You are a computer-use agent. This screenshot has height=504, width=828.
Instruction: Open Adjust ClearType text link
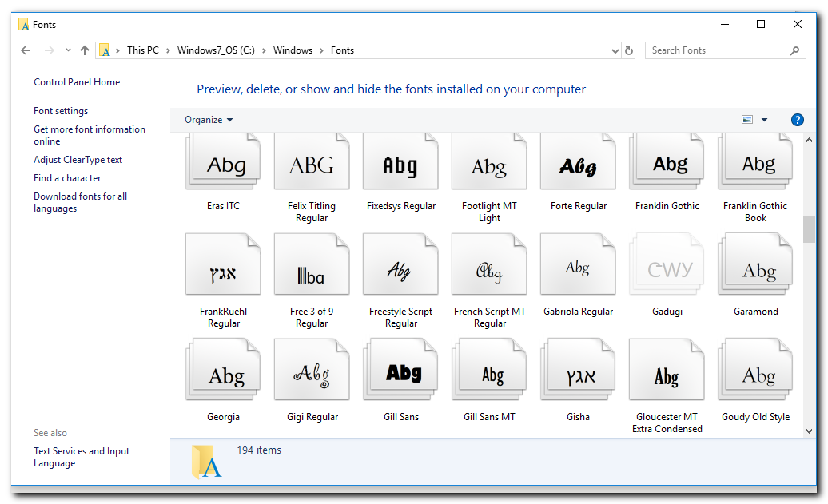[78, 160]
